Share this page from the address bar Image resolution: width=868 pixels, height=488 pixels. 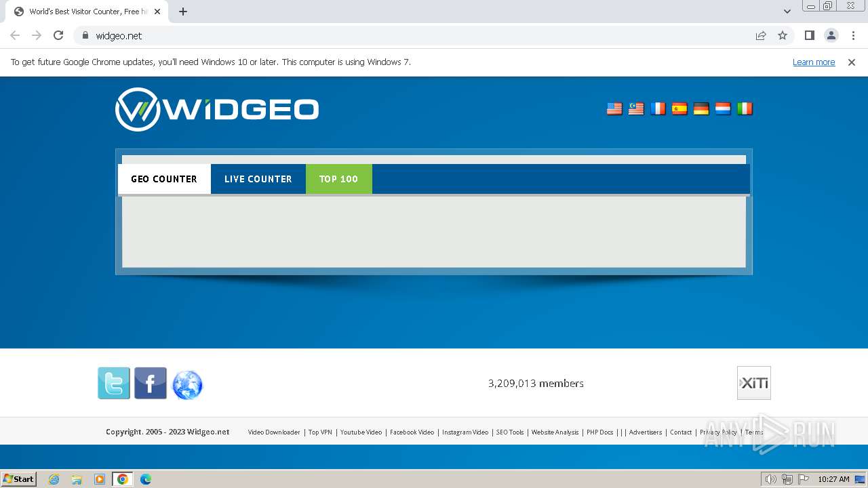point(761,35)
